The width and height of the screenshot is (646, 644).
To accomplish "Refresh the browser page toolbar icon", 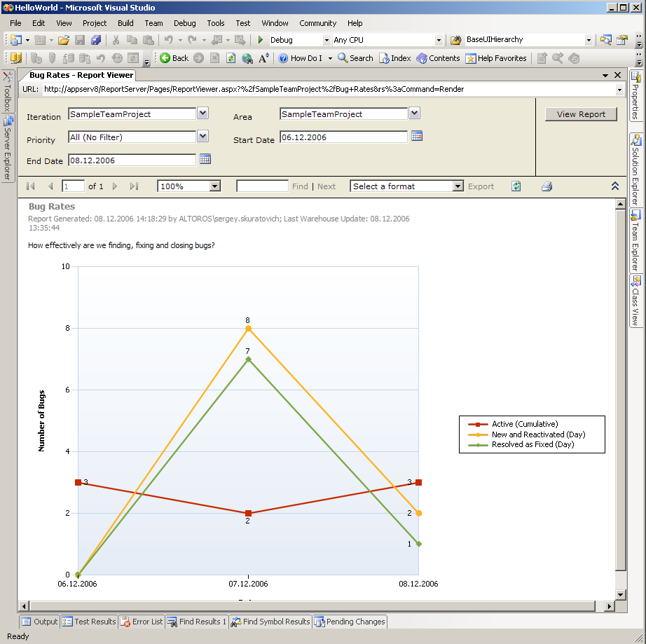I will 231,58.
